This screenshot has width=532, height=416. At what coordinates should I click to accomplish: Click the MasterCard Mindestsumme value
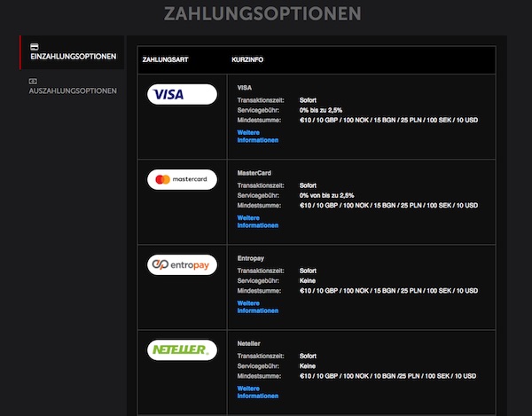click(x=388, y=205)
